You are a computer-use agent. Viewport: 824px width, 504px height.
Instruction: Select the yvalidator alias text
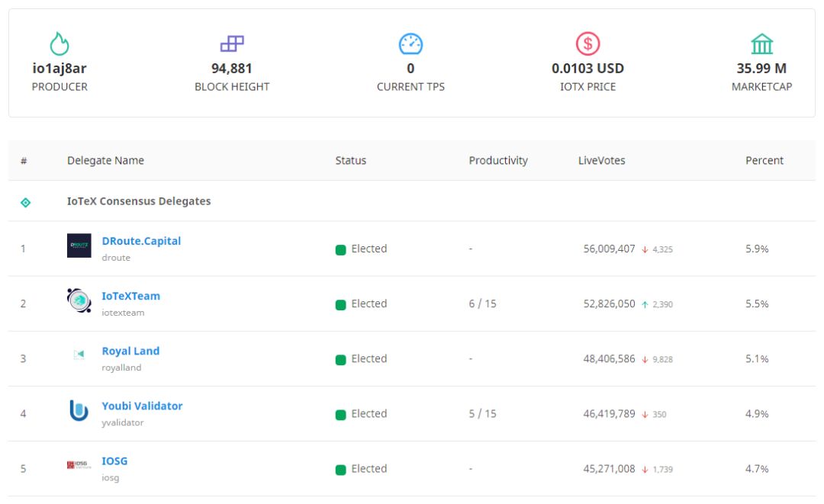click(x=122, y=422)
